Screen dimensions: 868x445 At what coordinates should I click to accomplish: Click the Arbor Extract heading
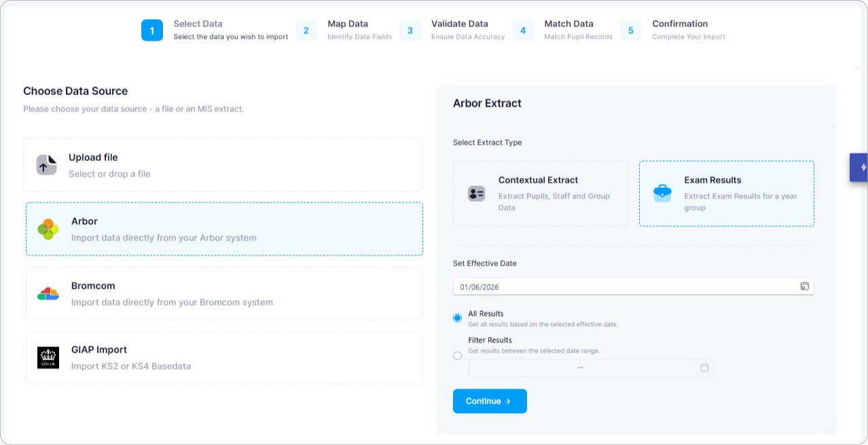(x=487, y=103)
